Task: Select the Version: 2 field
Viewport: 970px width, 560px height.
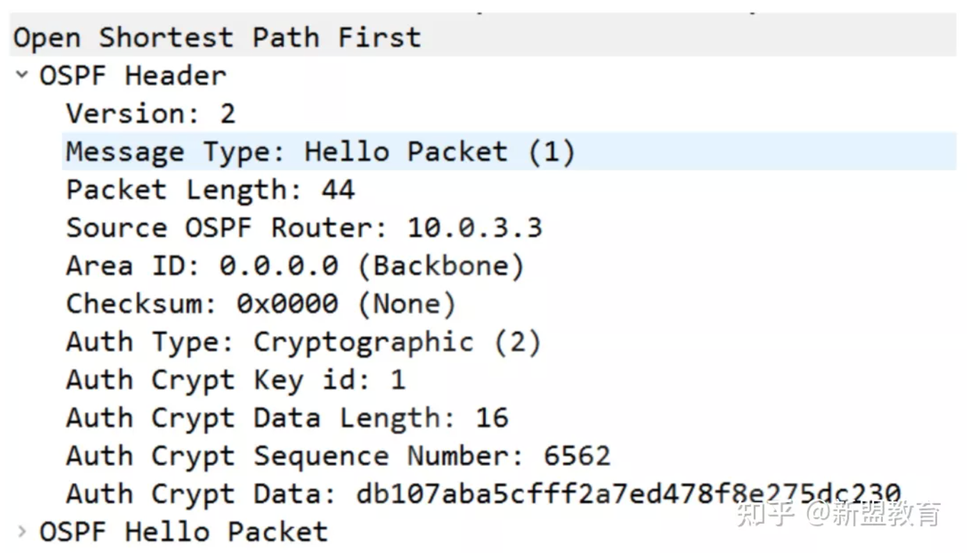Action: [151, 113]
